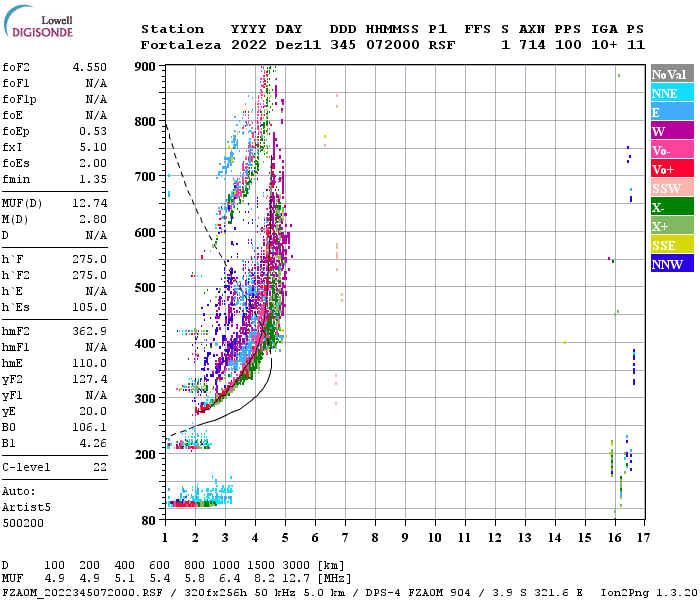
Task: Click the MUF 8.2 table value
Action: (x=264, y=579)
